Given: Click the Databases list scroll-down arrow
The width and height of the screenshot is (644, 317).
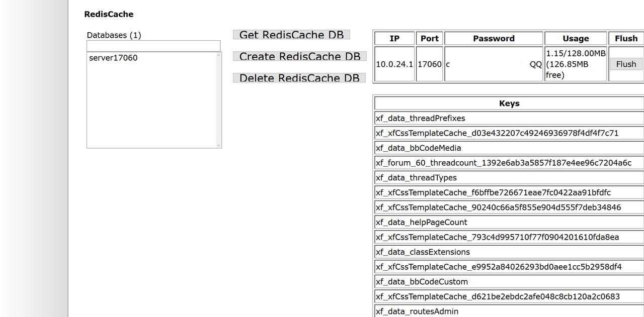Looking at the screenshot, I should point(218,145).
